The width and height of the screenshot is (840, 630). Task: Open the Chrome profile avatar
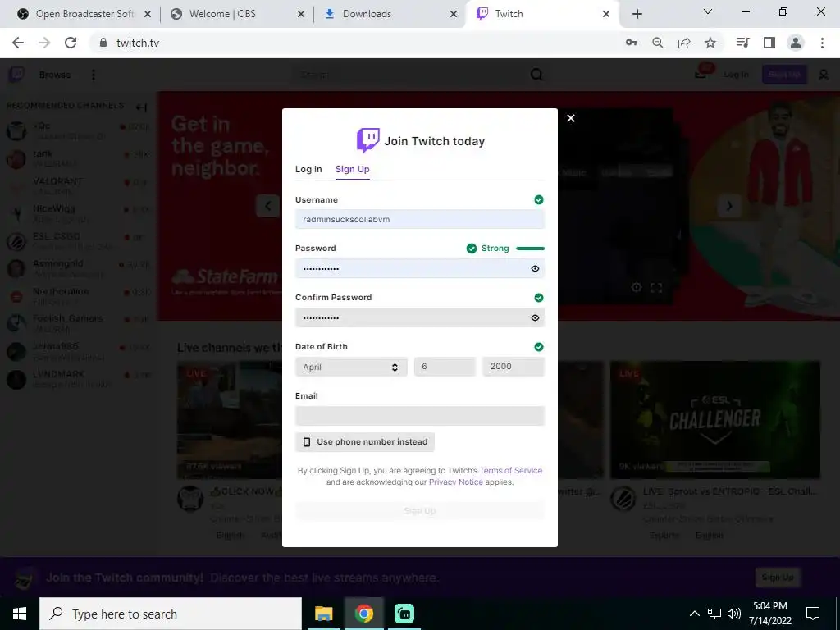[796, 43]
